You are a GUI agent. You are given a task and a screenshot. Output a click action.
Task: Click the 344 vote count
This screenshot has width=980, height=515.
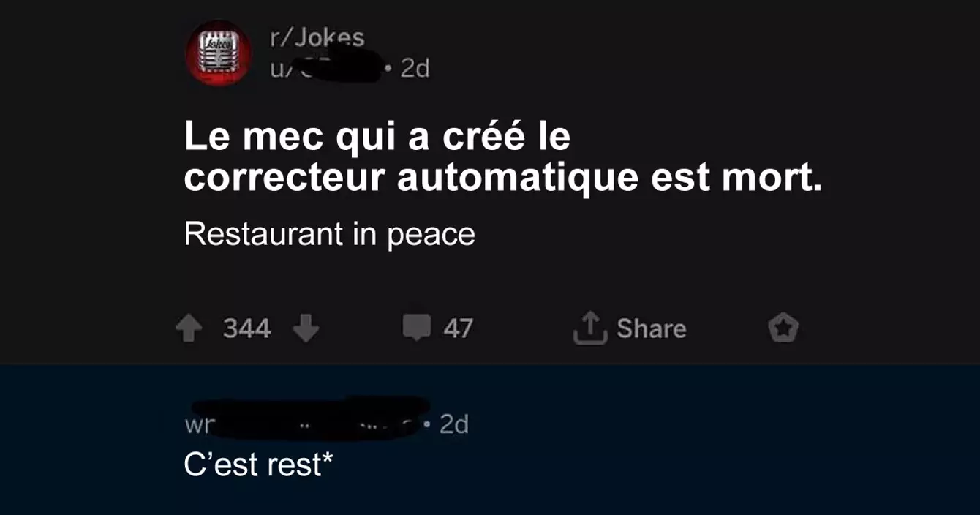[x=247, y=329]
